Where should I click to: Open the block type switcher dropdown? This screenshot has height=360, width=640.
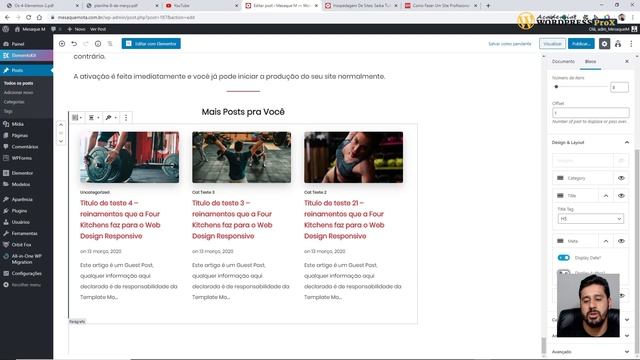coord(77,118)
